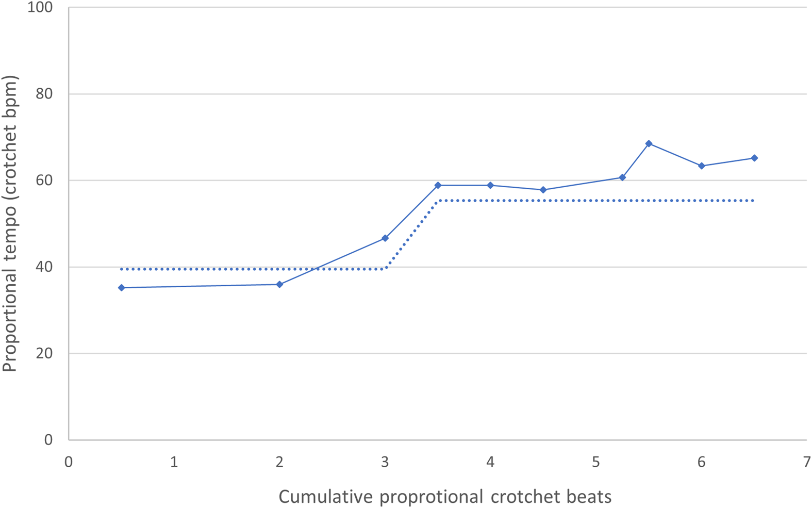
Task: Click the data marker at 5.25 beats
Action: (622, 177)
